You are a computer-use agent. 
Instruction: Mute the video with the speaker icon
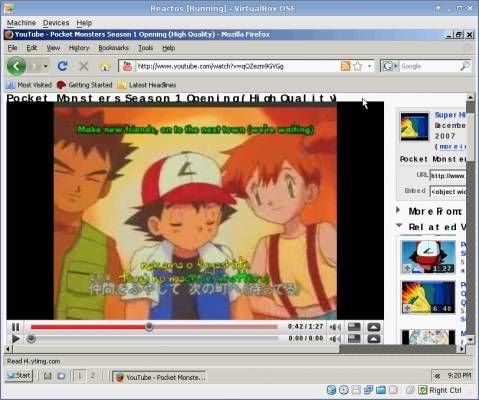click(334, 327)
